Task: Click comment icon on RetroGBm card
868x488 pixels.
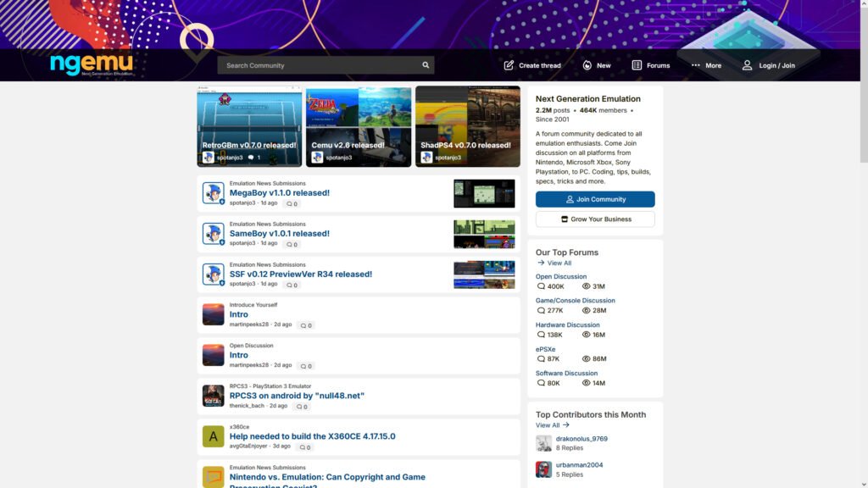Action: click(251, 158)
